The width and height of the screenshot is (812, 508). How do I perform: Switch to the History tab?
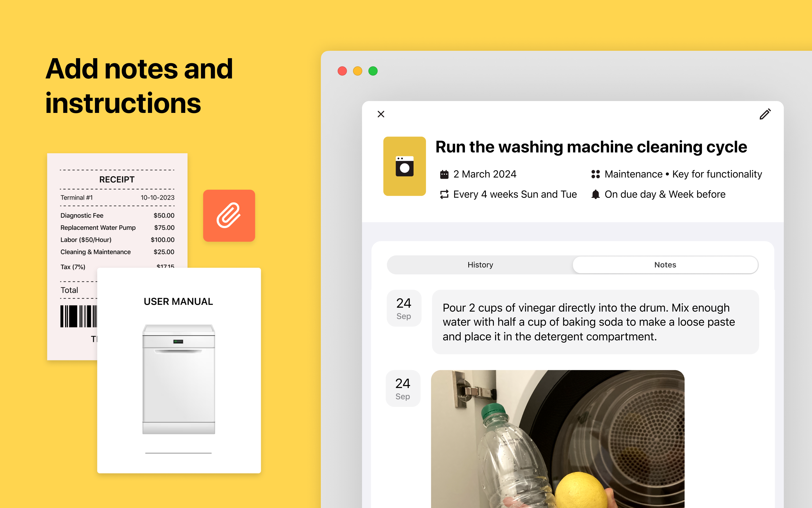tap(480, 265)
